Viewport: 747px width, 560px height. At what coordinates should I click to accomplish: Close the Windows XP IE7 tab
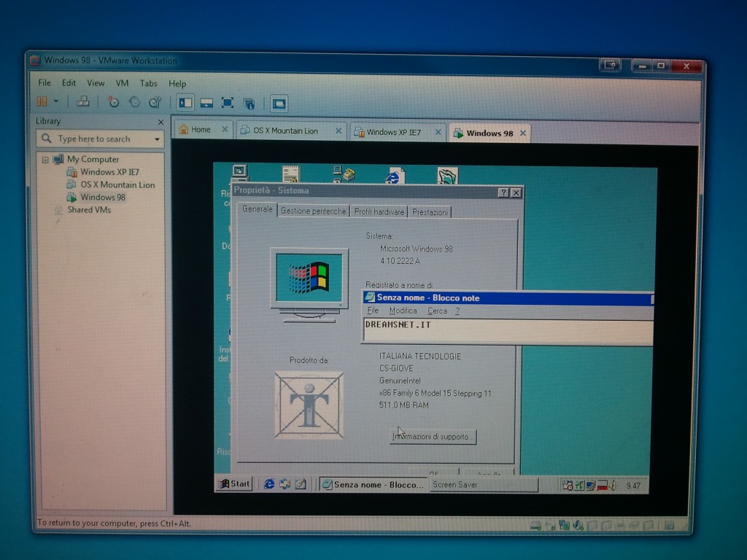pyautogui.click(x=438, y=132)
